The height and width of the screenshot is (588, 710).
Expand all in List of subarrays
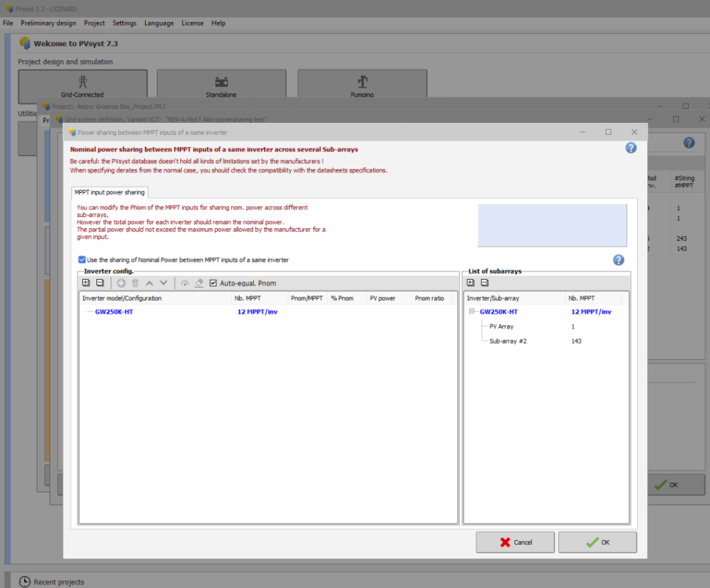click(470, 283)
